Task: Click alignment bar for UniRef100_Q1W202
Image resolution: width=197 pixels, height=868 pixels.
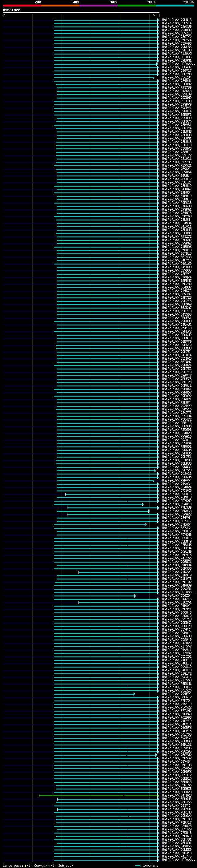Action: (x=119, y=572)
